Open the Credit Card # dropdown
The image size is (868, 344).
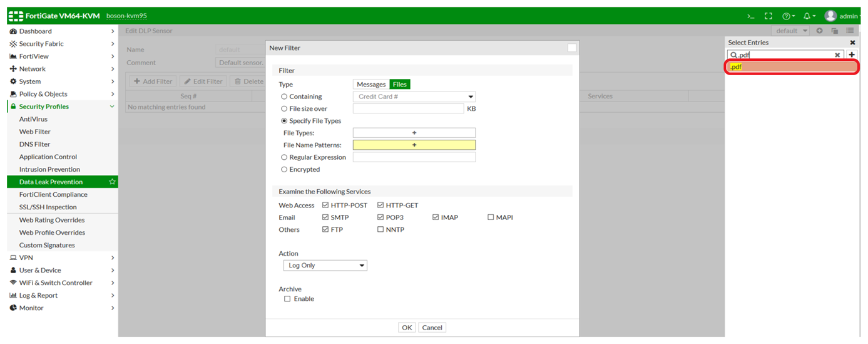pyautogui.click(x=414, y=97)
